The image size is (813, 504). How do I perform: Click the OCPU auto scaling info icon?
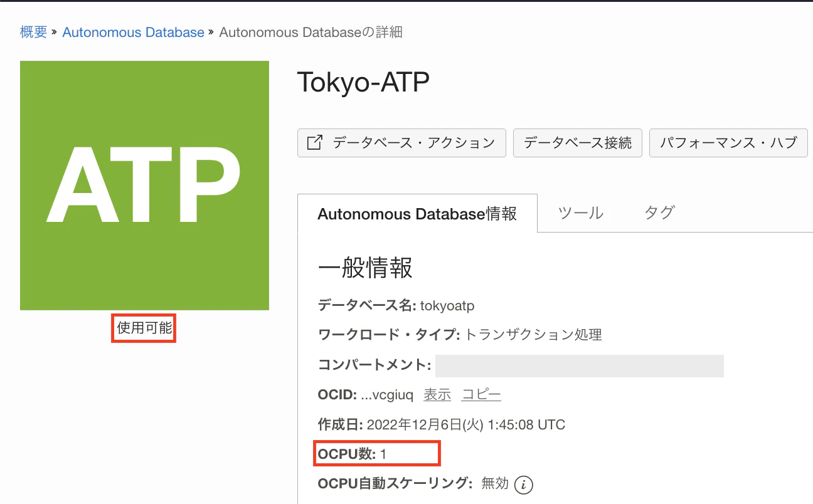click(523, 485)
